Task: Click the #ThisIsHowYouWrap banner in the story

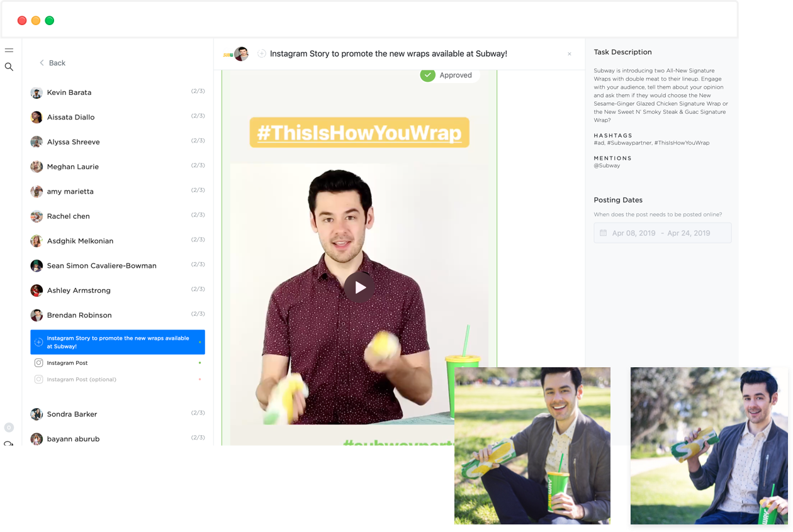Action: tap(359, 133)
